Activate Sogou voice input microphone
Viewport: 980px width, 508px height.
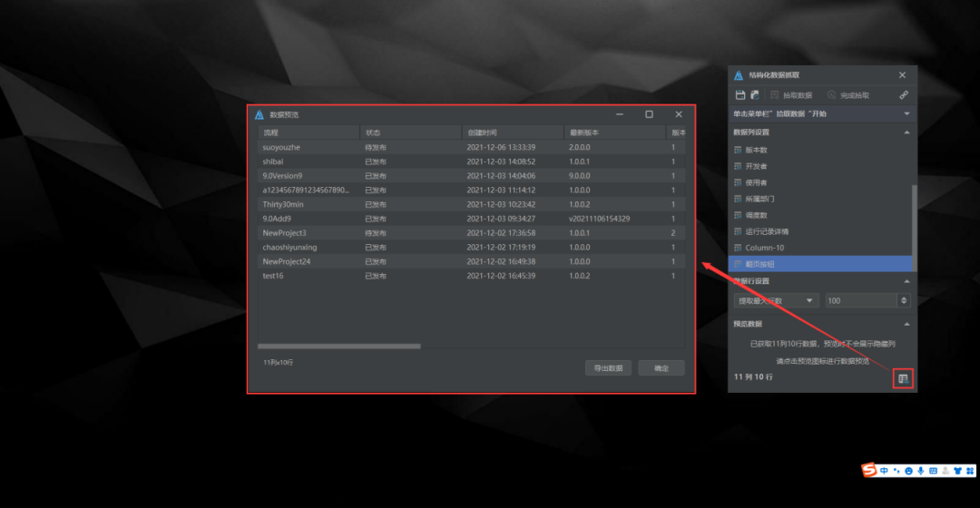coord(920,471)
